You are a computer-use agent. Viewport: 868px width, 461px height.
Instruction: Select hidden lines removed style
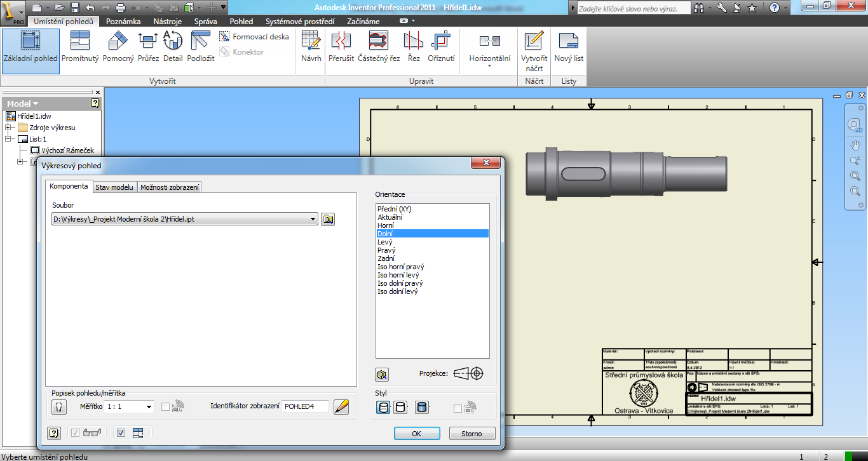[x=400, y=408]
